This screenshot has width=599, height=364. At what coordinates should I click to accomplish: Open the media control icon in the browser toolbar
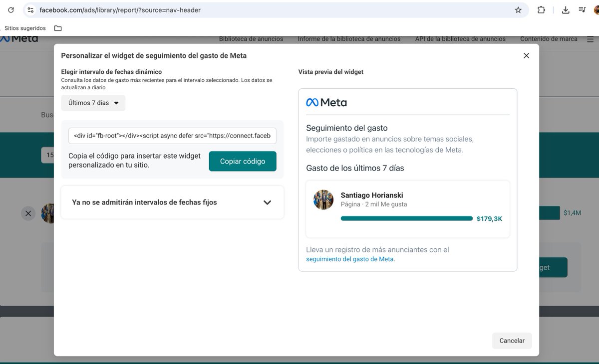[582, 10]
